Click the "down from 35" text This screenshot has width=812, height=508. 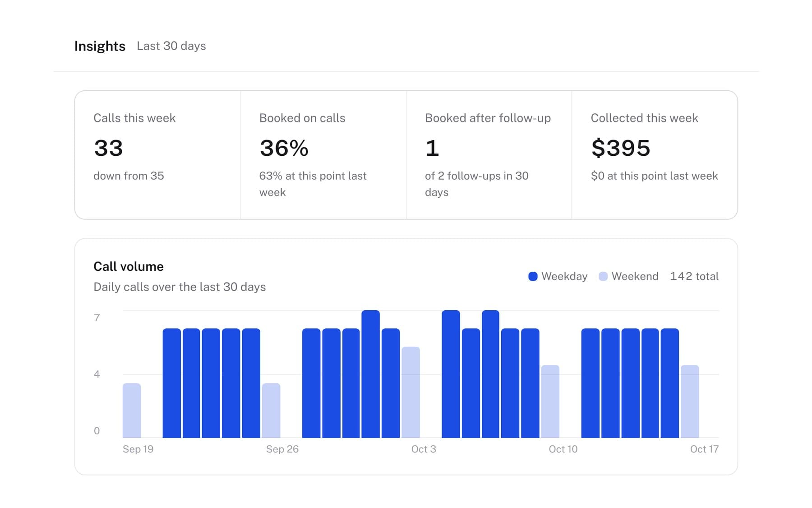point(129,176)
